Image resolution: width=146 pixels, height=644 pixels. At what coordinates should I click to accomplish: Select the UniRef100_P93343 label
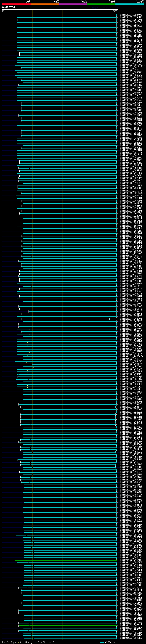(x=131, y=93)
